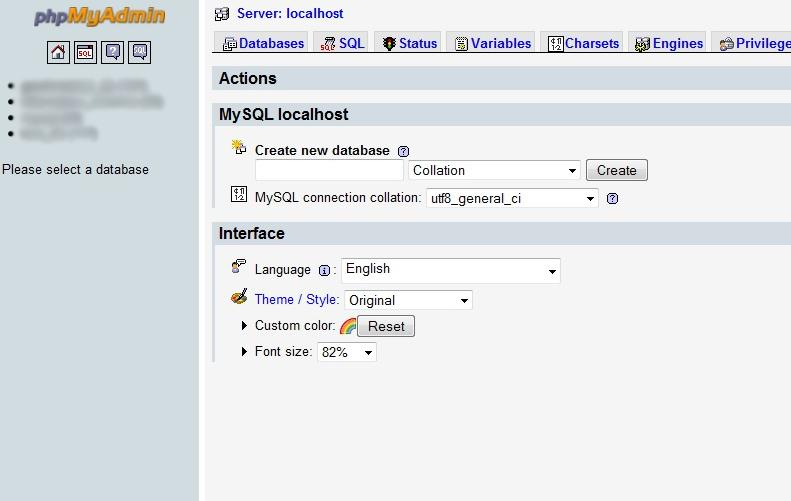
Task: Click the new database sparkle icon
Action: [239, 147]
